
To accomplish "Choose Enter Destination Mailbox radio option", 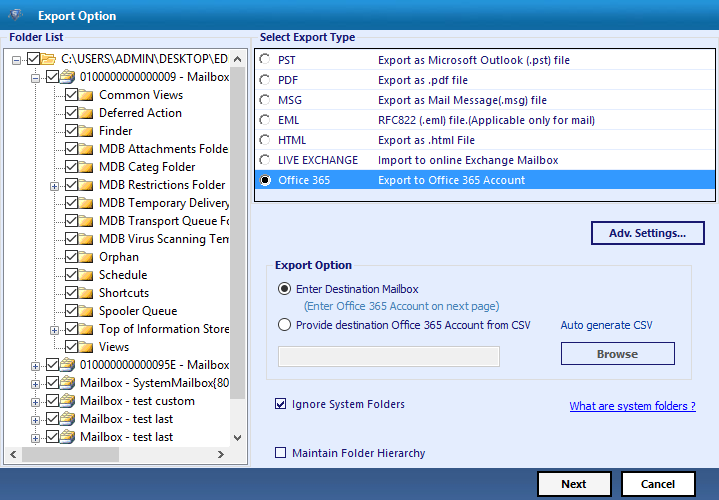I will 284,289.
